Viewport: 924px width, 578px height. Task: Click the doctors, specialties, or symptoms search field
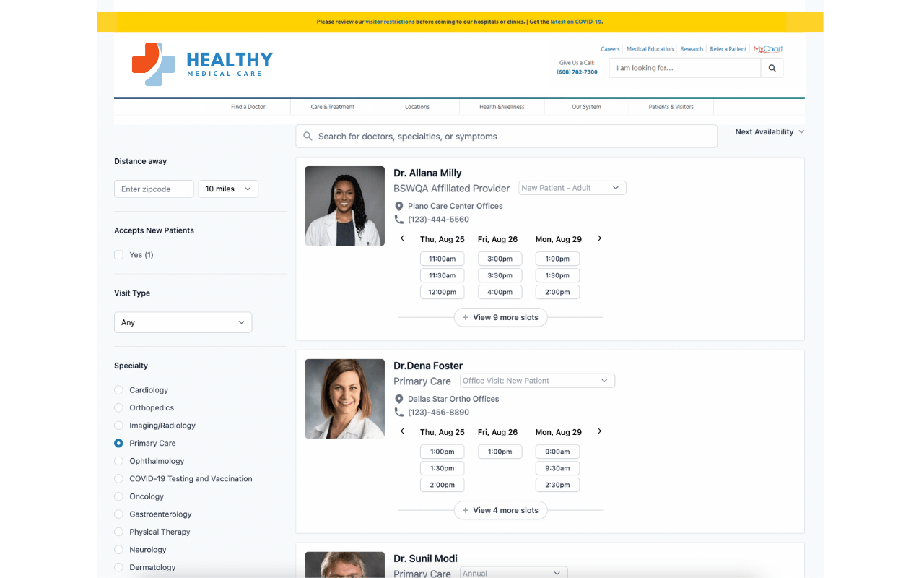(x=506, y=137)
